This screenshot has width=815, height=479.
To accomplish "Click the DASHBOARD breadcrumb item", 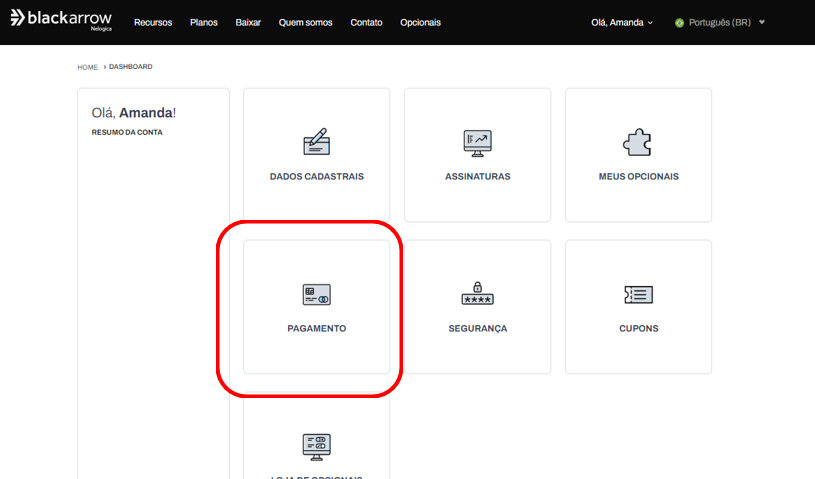I will click(131, 67).
